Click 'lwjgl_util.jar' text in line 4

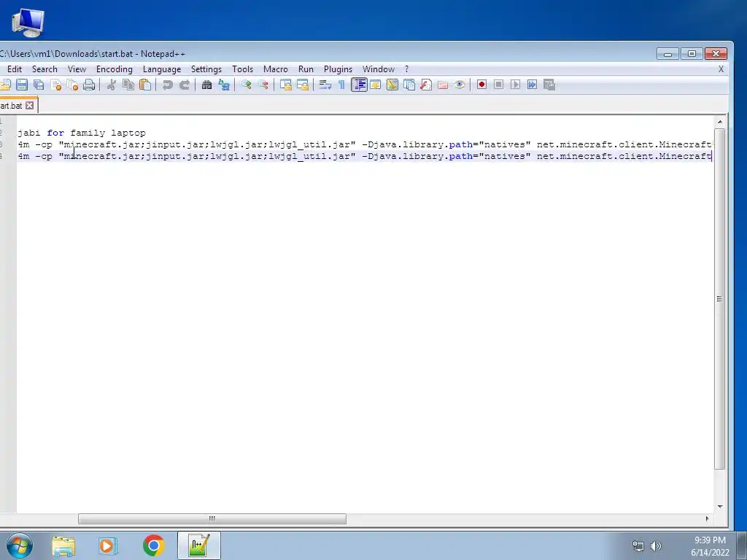coord(309,156)
